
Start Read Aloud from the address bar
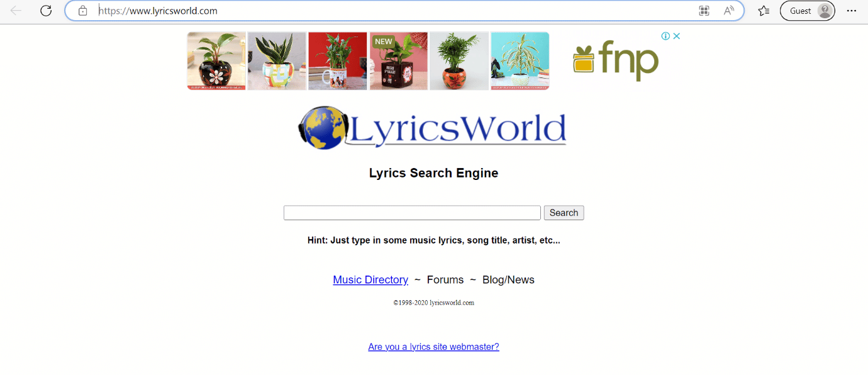[728, 11]
